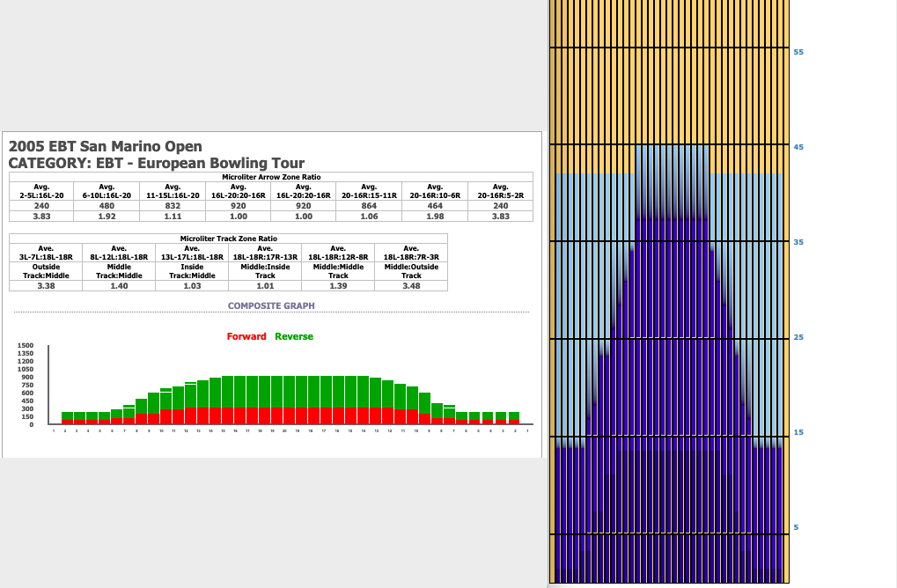Select the 'Middle Track:Middle' label

click(119, 271)
